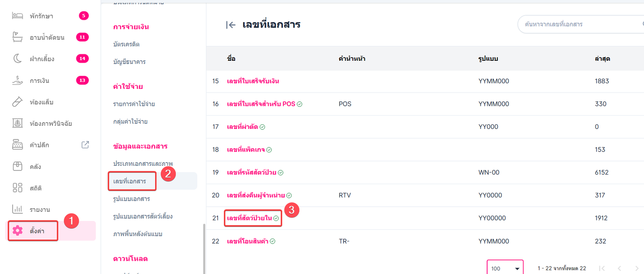Open บัตรเครดิต settings menu item
The height and width of the screenshot is (274, 644).
[x=126, y=45]
